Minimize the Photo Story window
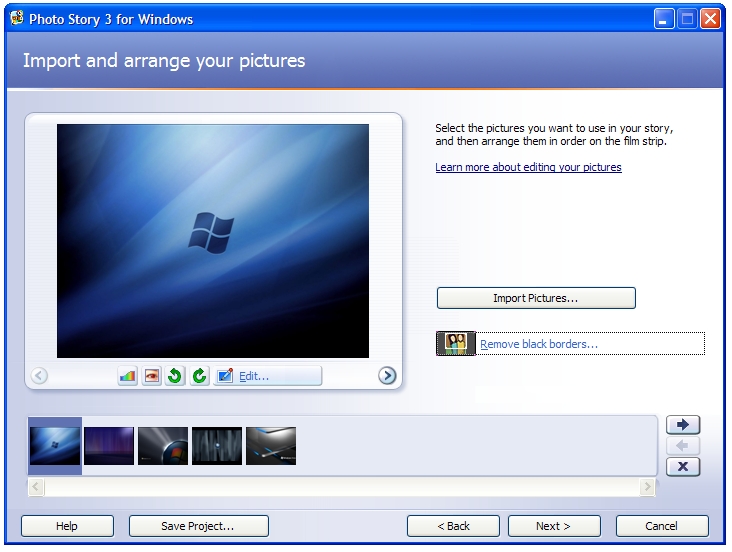The height and width of the screenshot is (552, 732). click(x=664, y=19)
